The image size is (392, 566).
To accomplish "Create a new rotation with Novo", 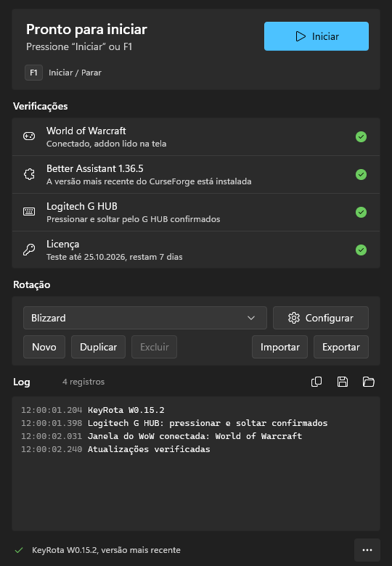I will (x=44, y=347).
